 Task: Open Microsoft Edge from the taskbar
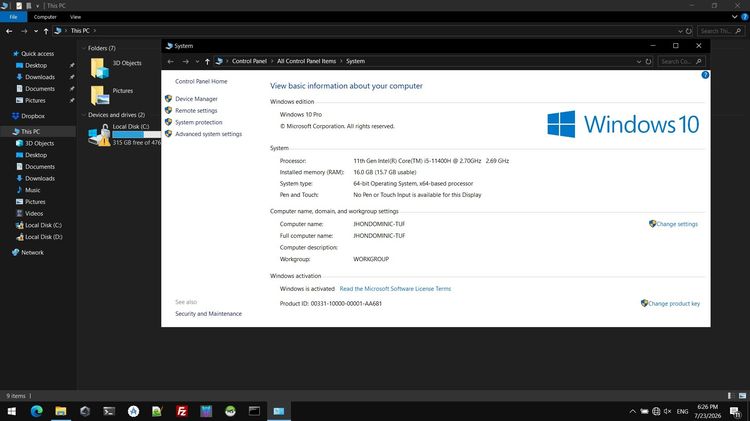coord(36,410)
